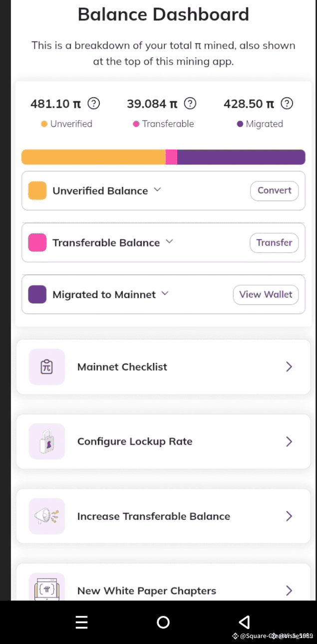
Task: Expand the Unverified Balance section chevron
Action: [x=157, y=189]
